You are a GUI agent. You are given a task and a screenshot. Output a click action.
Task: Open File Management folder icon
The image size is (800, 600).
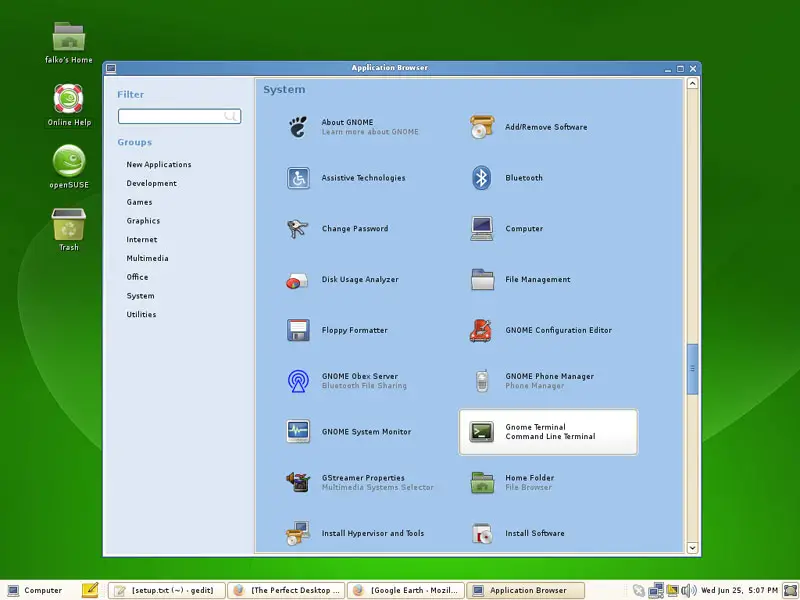click(482, 280)
